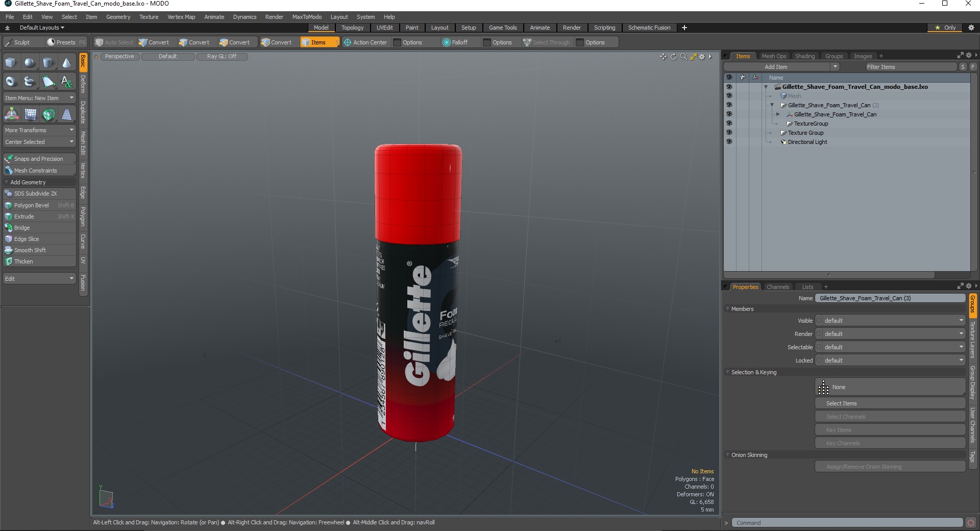Select the Cylinder primitive tool
980x531 pixels.
pos(48,63)
